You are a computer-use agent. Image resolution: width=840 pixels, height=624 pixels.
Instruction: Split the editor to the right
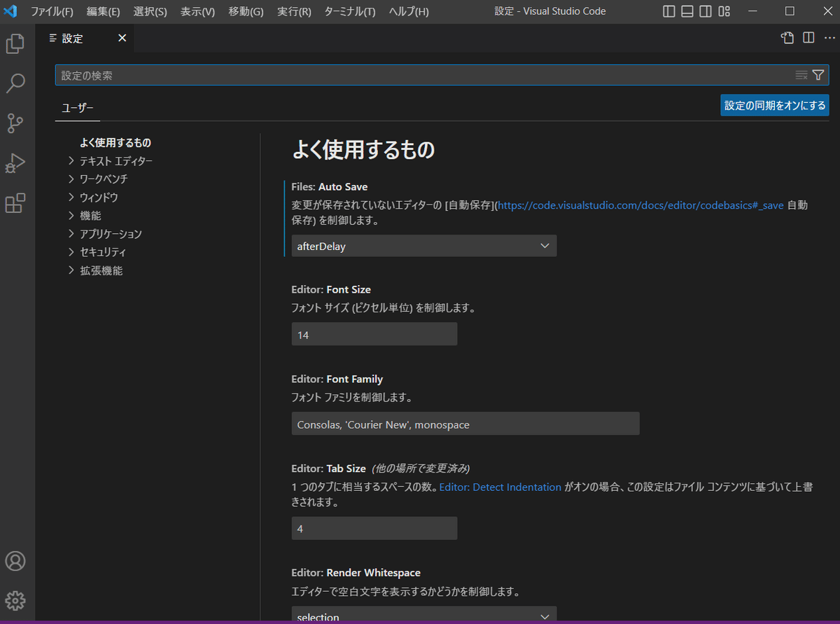[808, 38]
